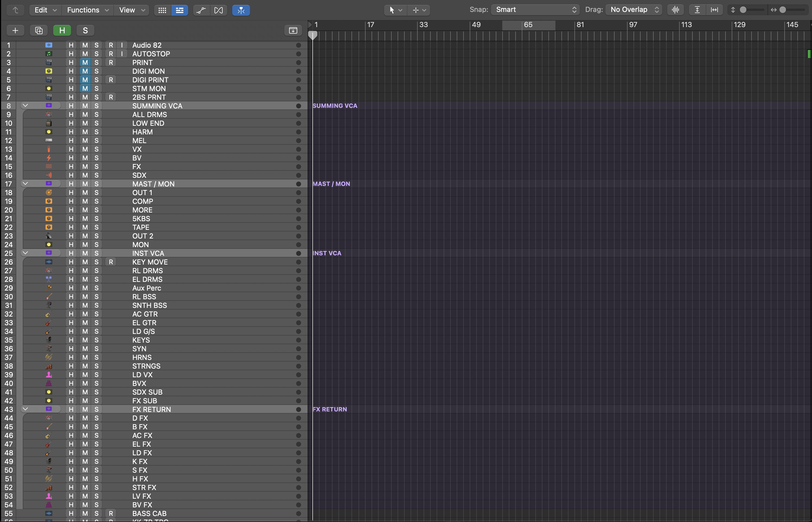Toggle the Flex bowtie icon
The image size is (812, 522).
tap(219, 10)
